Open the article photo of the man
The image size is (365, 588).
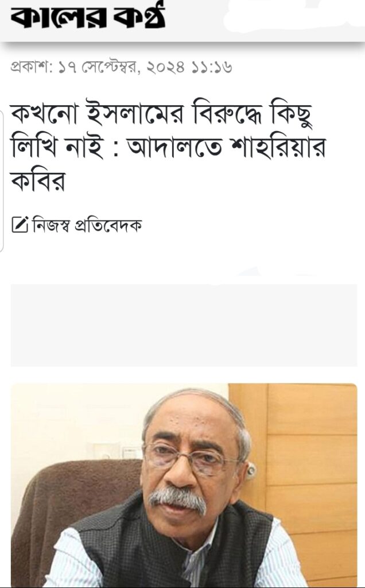point(184,485)
